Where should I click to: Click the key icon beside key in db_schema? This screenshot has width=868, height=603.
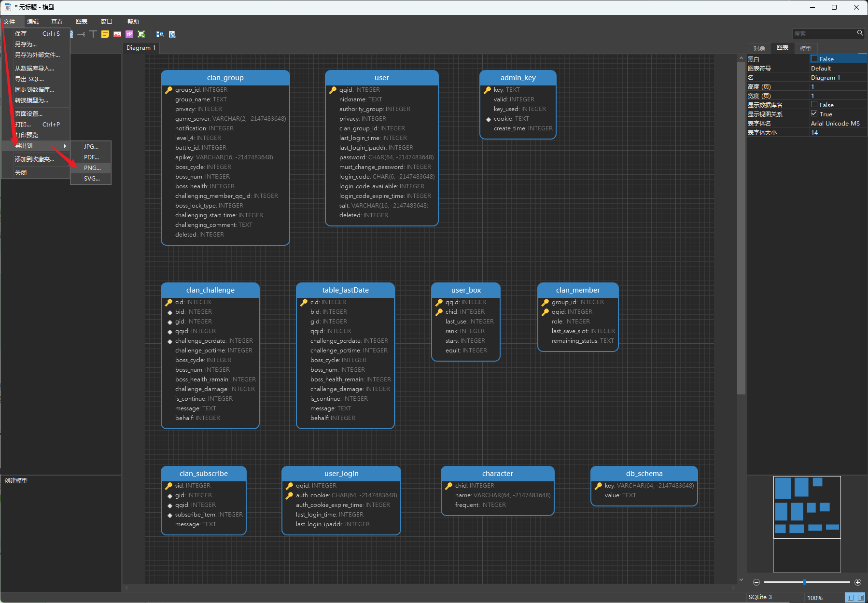click(x=598, y=486)
